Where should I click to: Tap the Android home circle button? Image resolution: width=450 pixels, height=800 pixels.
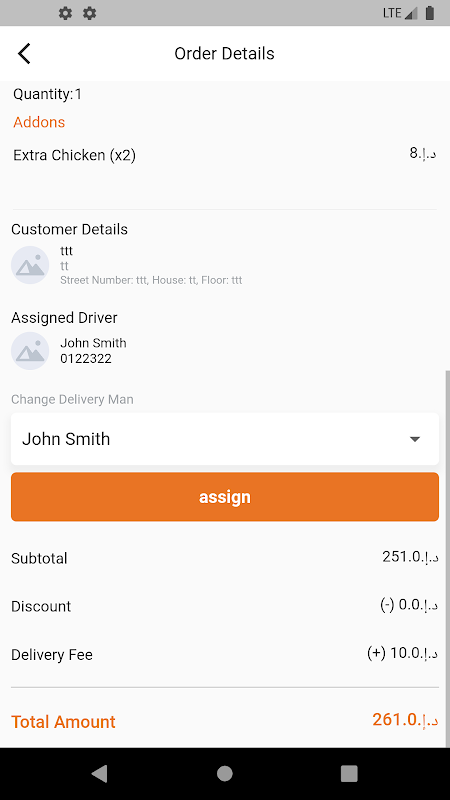tap(225, 774)
